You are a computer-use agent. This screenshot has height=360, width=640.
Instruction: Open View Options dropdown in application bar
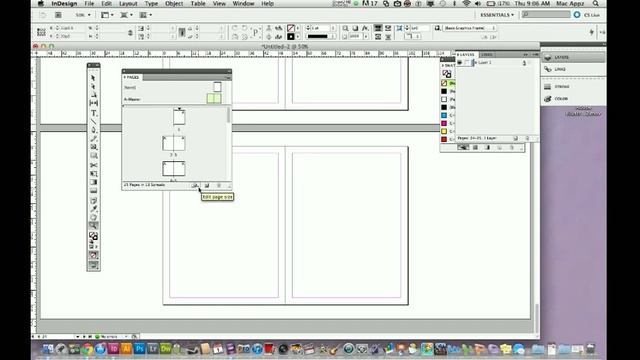pyautogui.click(x=107, y=15)
